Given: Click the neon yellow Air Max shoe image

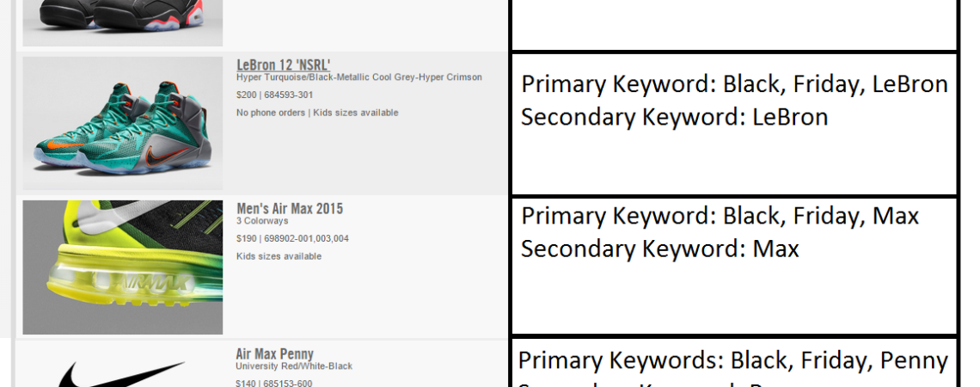Looking at the screenshot, I should point(122,267).
